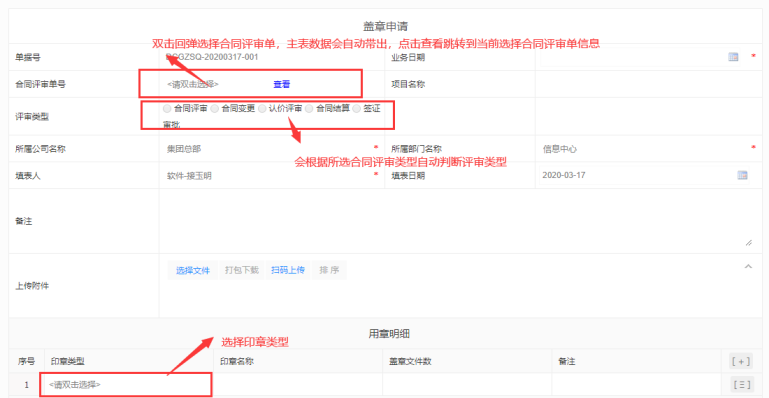Click the 盖章文件数 cell in row 1
Image resolution: width=769 pixels, height=398 pixels.
click(x=467, y=385)
